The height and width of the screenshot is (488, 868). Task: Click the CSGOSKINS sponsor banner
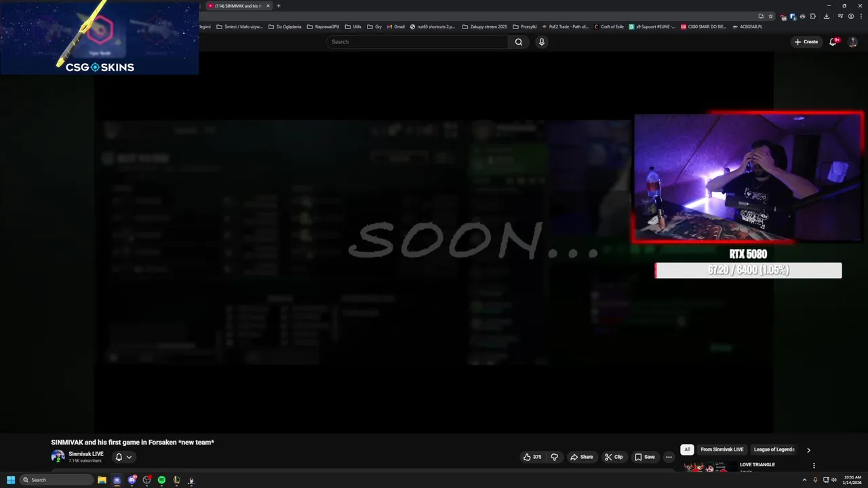100,37
